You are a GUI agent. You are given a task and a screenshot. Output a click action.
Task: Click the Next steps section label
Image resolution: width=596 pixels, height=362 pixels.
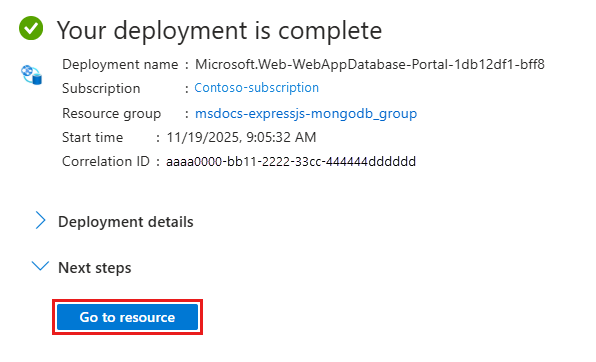pos(95,268)
